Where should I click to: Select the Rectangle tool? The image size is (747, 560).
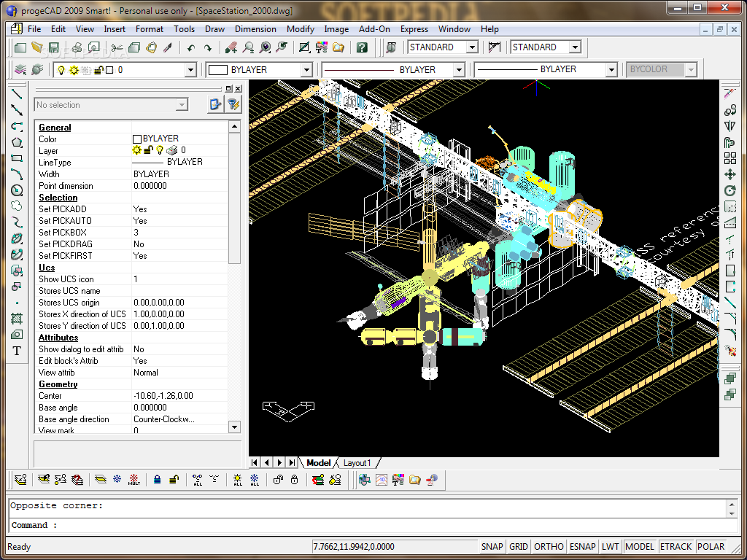(x=17, y=158)
